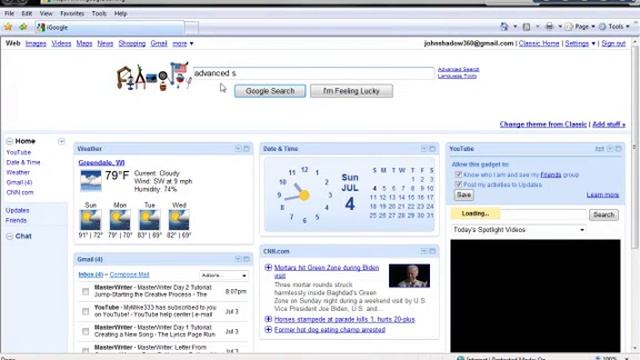Collapse the Chat section in sidebar

click(9, 236)
